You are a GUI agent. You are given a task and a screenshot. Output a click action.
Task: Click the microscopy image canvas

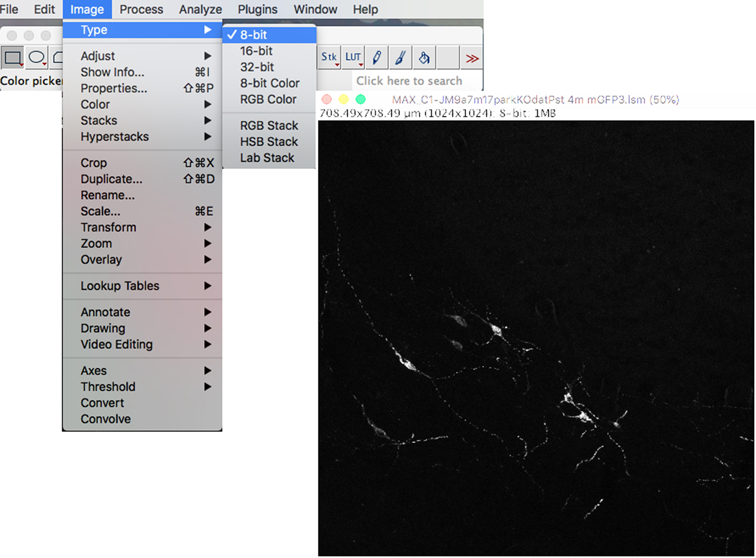[x=536, y=338]
